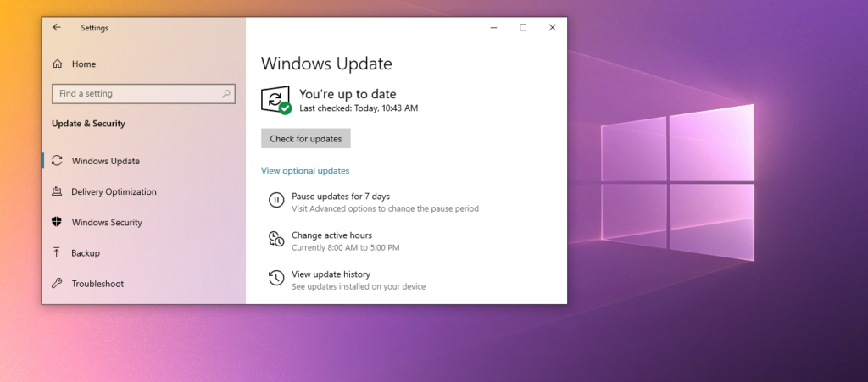This screenshot has width=868, height=382.
Task: Click the pause updates icon
Action: [276, 200]
